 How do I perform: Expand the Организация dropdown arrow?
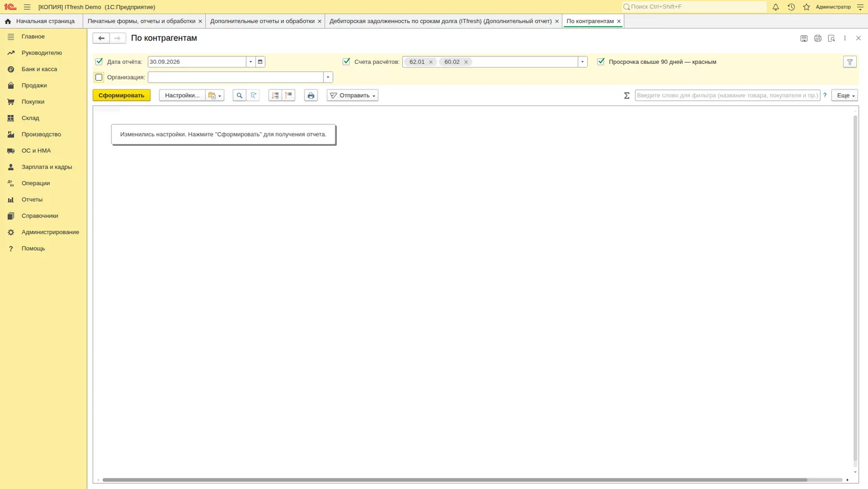[x=328, y=78]
